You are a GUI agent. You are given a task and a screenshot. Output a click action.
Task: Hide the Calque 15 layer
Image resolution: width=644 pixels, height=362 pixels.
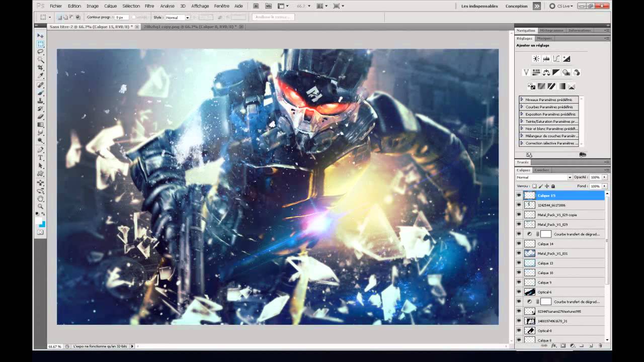pyautogui.click(x=519, y=196)
